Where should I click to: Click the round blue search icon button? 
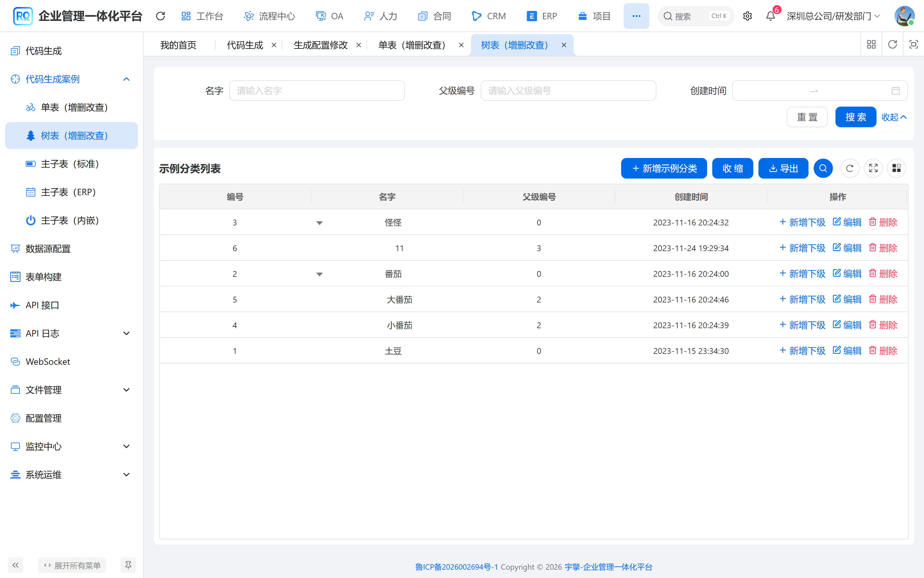[x=823, y=168]
